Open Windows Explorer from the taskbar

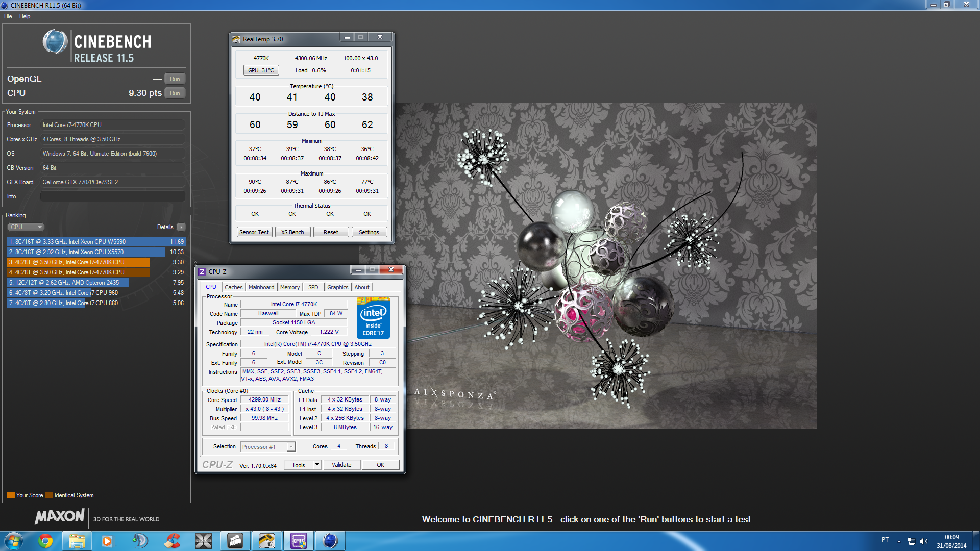77,541
